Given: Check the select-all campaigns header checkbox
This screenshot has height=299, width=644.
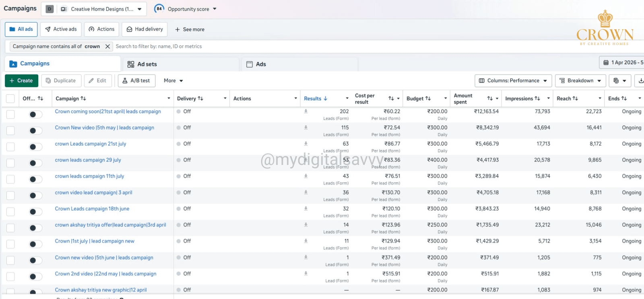Looking at the screenshot, I should pyautogui.click(x=10, y=99).
